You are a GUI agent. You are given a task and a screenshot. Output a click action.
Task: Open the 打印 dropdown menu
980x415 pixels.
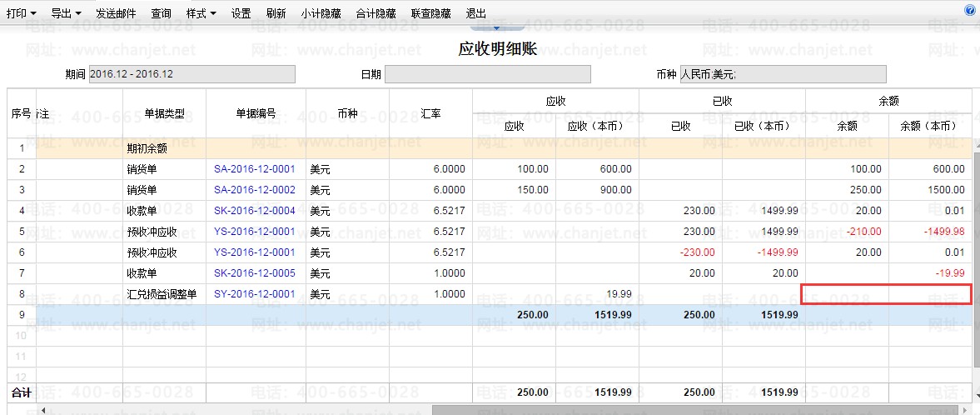coord(22,13)
